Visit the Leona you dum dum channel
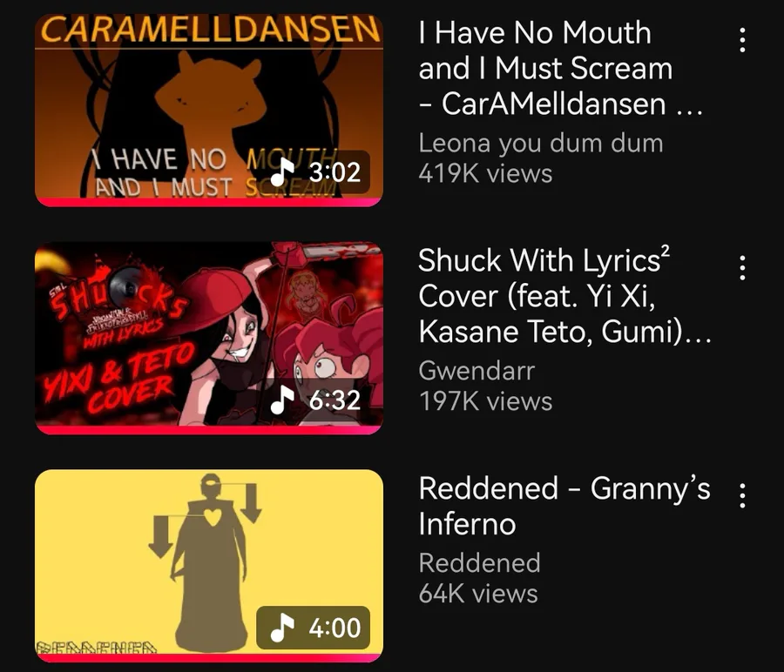The image size is (784, 672). (541, 144)
